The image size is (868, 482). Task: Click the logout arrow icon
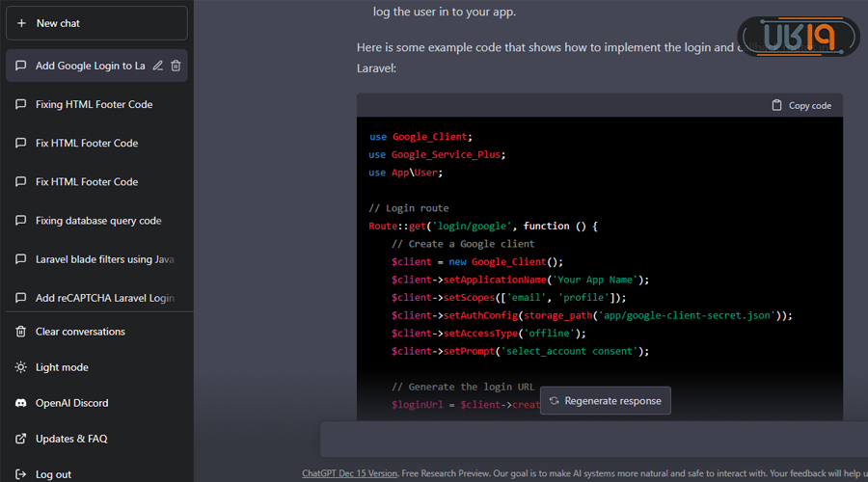point(21,474)
